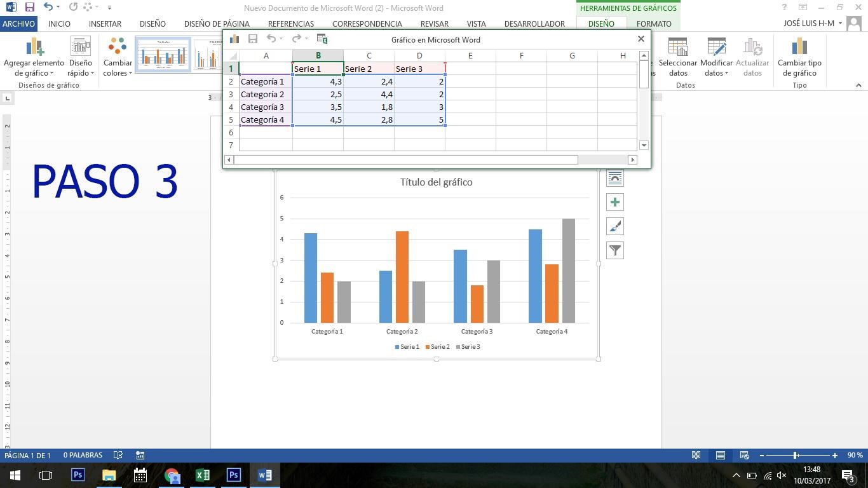This screenshot has height=488, width=868.
Task: Open the ARCHIVO tab
Action: pyautogui.click(x=18, y=24)
